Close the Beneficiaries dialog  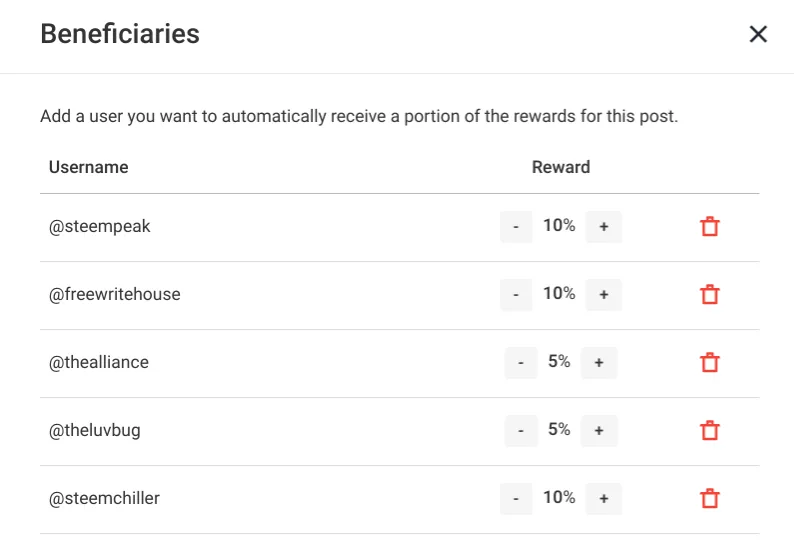(758, 34)
